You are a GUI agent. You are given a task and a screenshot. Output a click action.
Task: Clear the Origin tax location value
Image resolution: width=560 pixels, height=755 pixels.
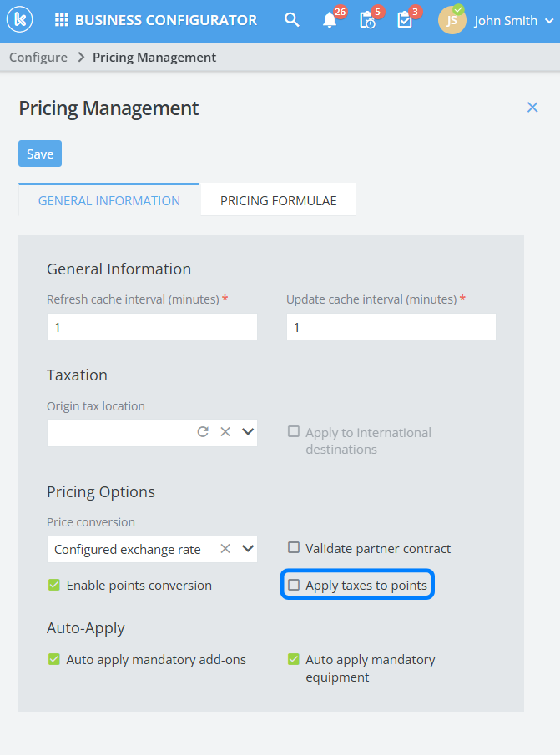coord(225,432)
